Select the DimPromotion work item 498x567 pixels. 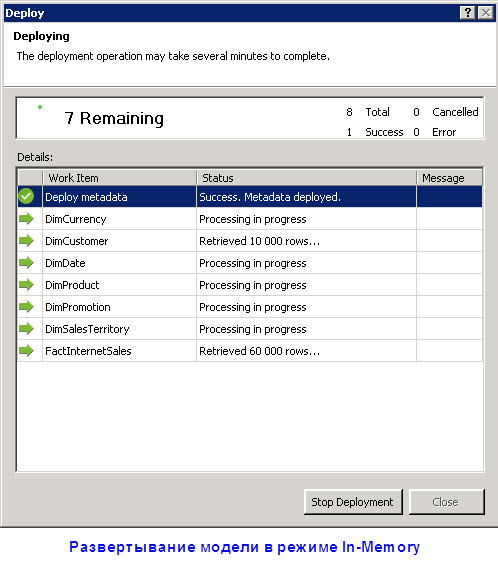[78, 307]
